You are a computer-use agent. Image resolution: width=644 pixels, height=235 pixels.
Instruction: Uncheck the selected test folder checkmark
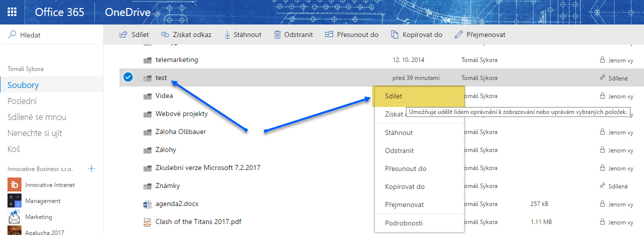tap(127, 77)
